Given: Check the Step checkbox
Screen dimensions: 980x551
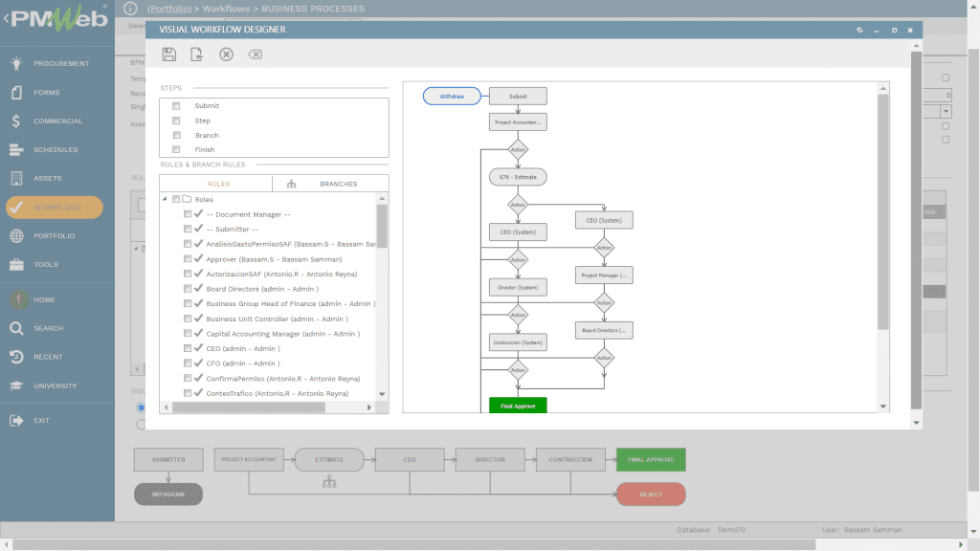Looking at the screenshot, I should (176, 121).
